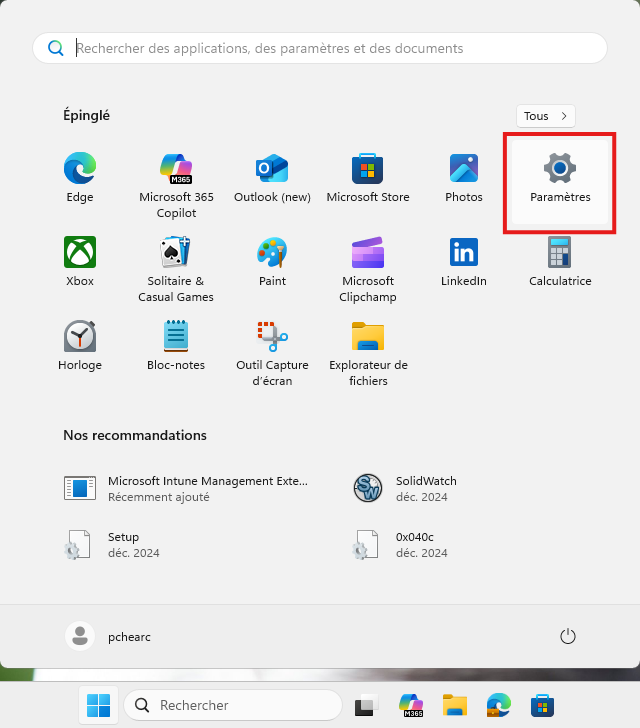Open Microsoft 365 Copilot taskbar icon
Viewport: 640px width, 728px height.
click(x=411, y=706)
